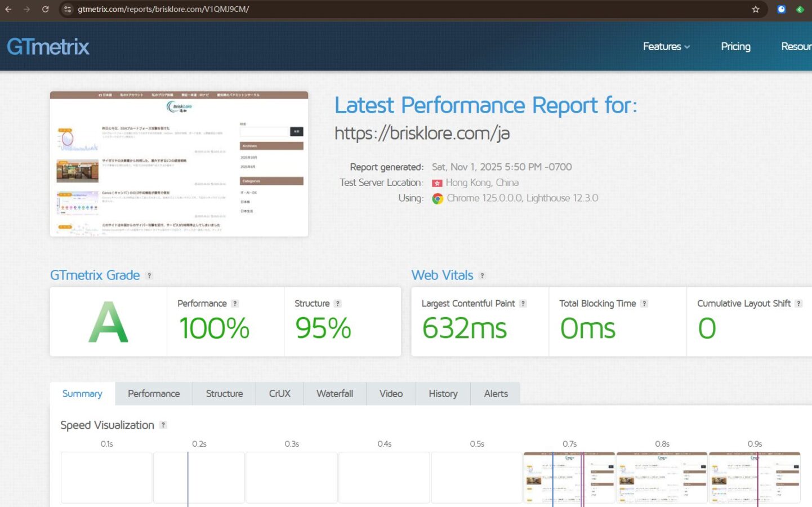Click help icon next to Largest Contentful Paint

tap(523, 304)
